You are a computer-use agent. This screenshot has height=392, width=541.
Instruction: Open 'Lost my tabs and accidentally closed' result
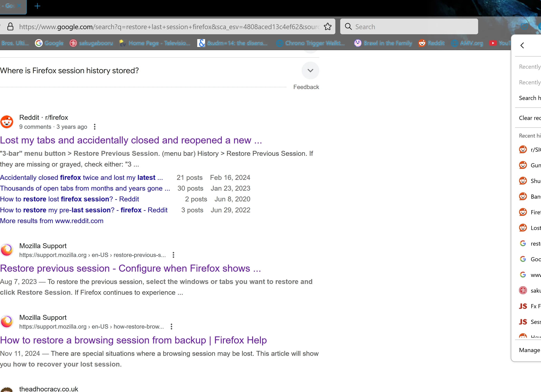tap(131, 140)
